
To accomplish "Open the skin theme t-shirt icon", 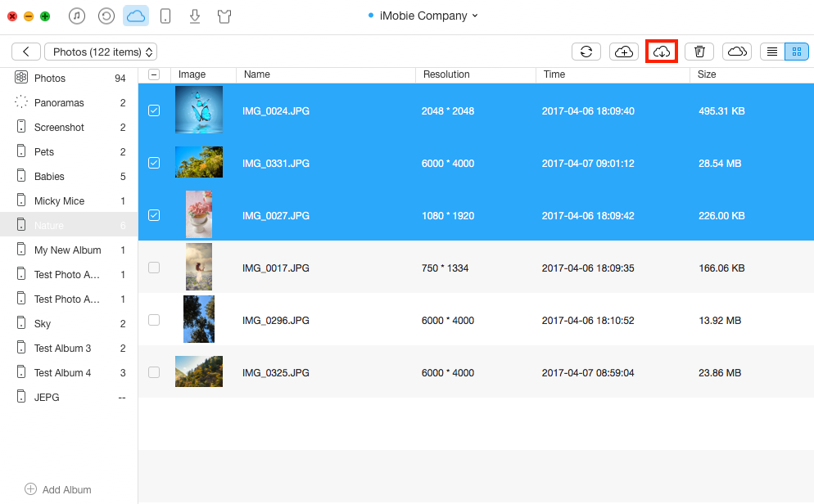I will click(x=224, y=16).
